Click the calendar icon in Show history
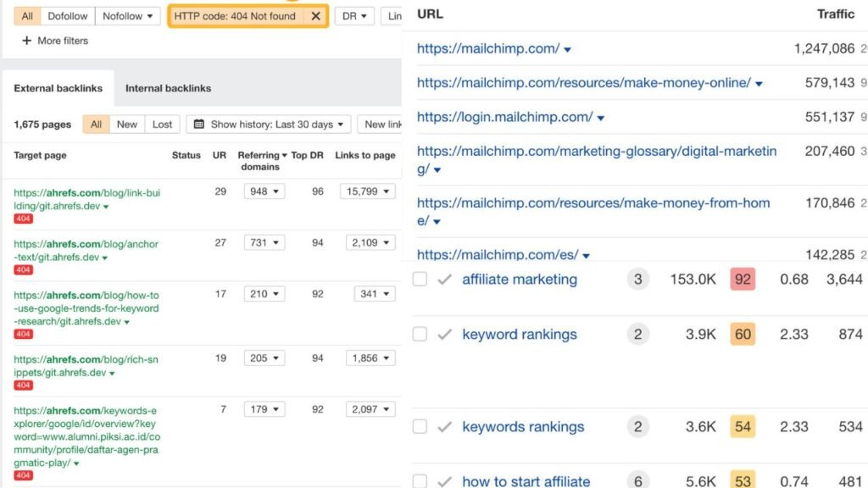This screenshot has width=868, height=488. coord(199,125)
